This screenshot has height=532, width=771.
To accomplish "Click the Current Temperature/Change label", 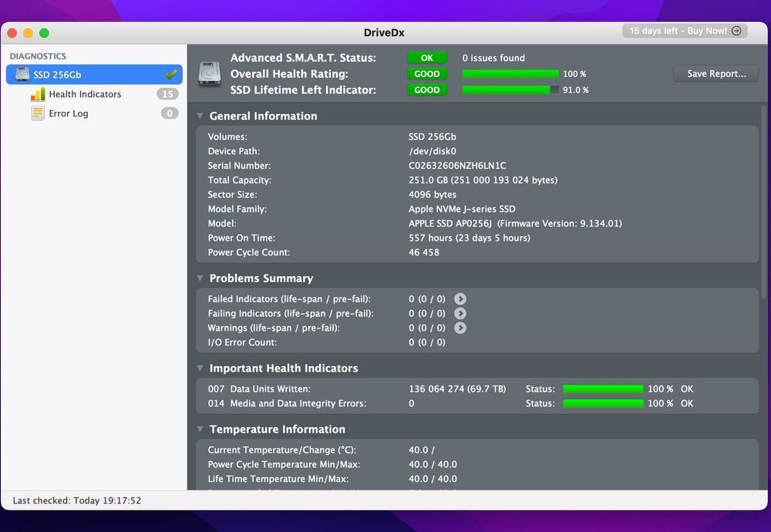I will (281, 450).
